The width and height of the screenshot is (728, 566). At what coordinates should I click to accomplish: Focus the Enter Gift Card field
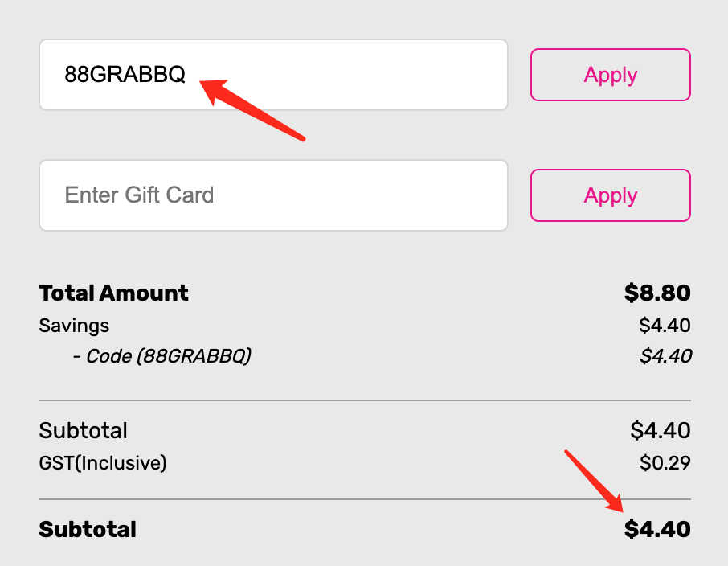tap(273, 195)
